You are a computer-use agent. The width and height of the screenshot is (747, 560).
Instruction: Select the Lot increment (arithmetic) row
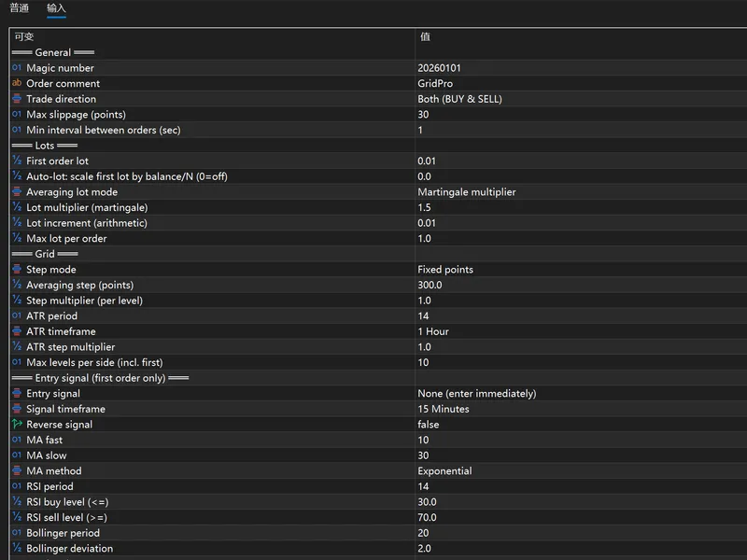pyautogui.click(x=378, y=223)
